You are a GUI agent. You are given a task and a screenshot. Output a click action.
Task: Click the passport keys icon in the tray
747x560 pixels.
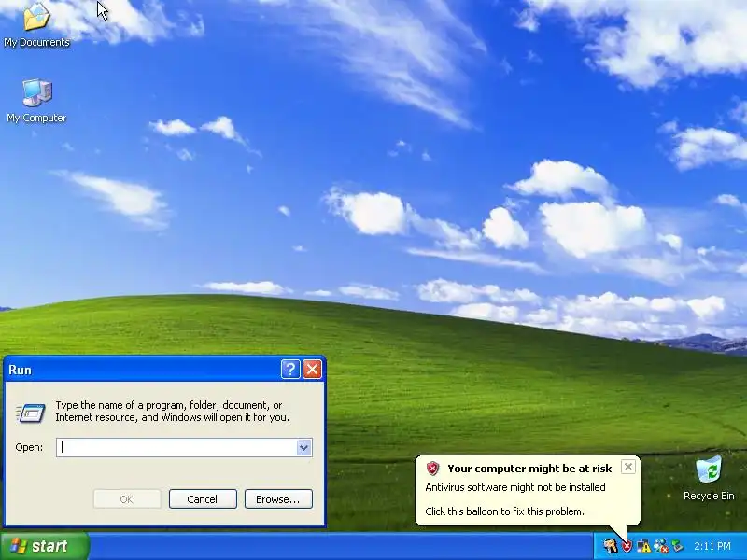[x=611, y=546]
